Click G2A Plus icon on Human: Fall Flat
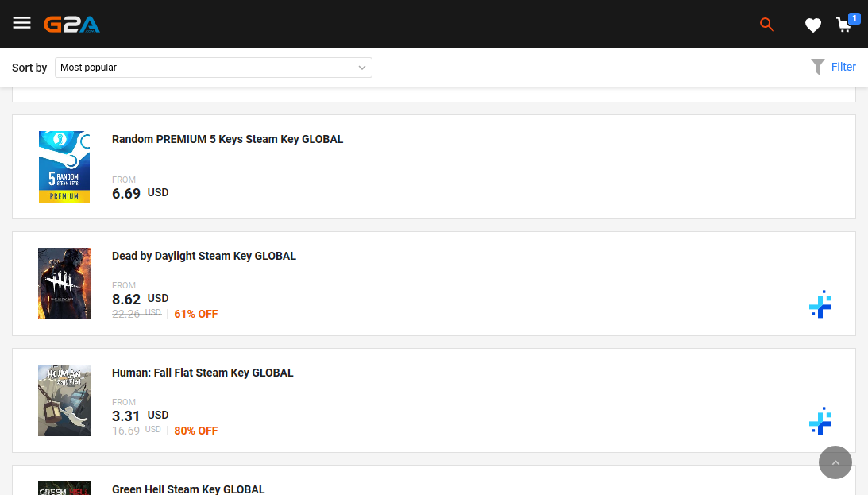 pos(820,421)
